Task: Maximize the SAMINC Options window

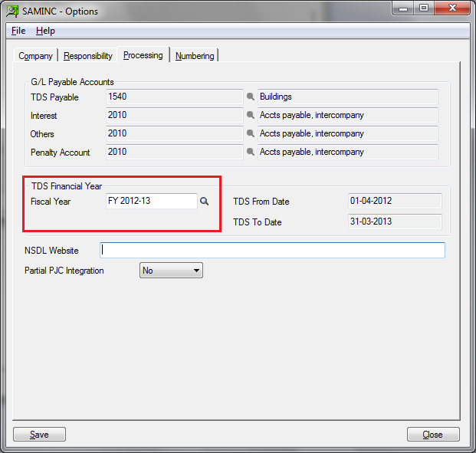Action: point(424,8)
